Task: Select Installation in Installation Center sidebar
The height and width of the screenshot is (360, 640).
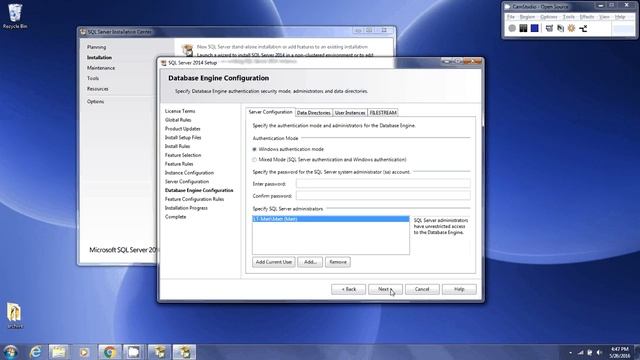Action: coord(99,58)
